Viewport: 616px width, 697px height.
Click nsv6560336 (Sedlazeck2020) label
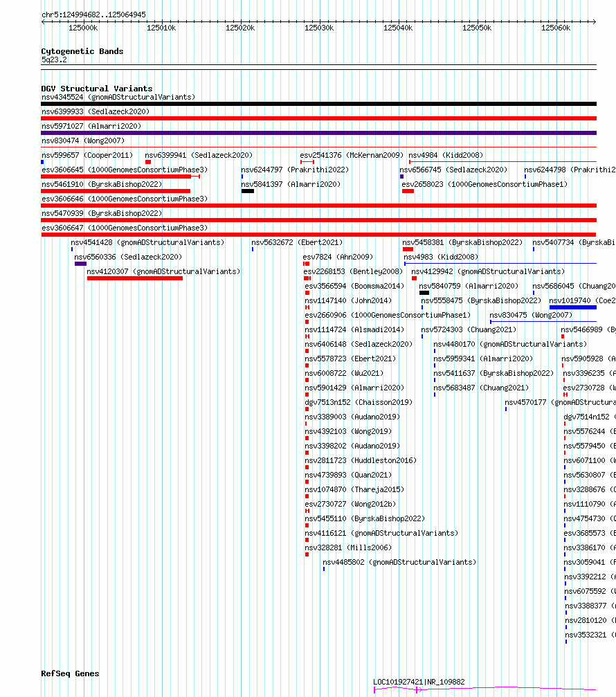[x=128, y=257]
